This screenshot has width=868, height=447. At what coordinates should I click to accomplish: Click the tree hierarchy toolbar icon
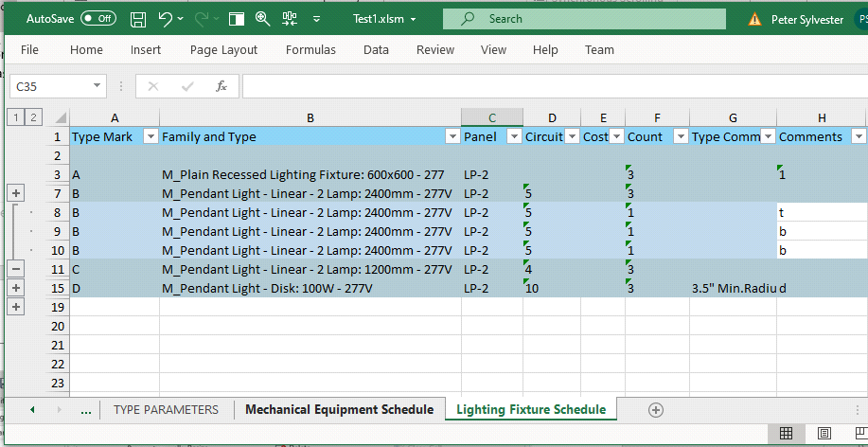290,18
